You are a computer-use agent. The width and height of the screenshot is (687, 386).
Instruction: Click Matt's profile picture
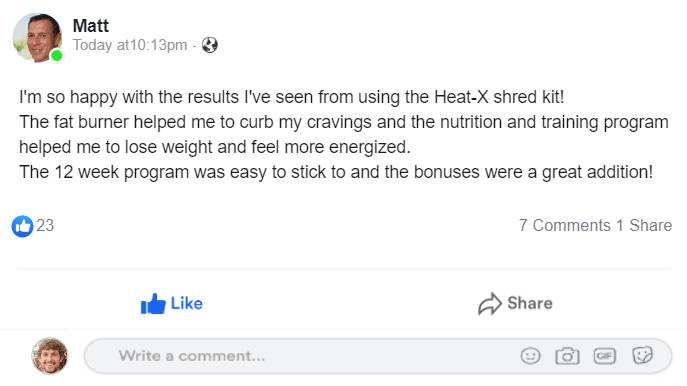tap(37, 38)
